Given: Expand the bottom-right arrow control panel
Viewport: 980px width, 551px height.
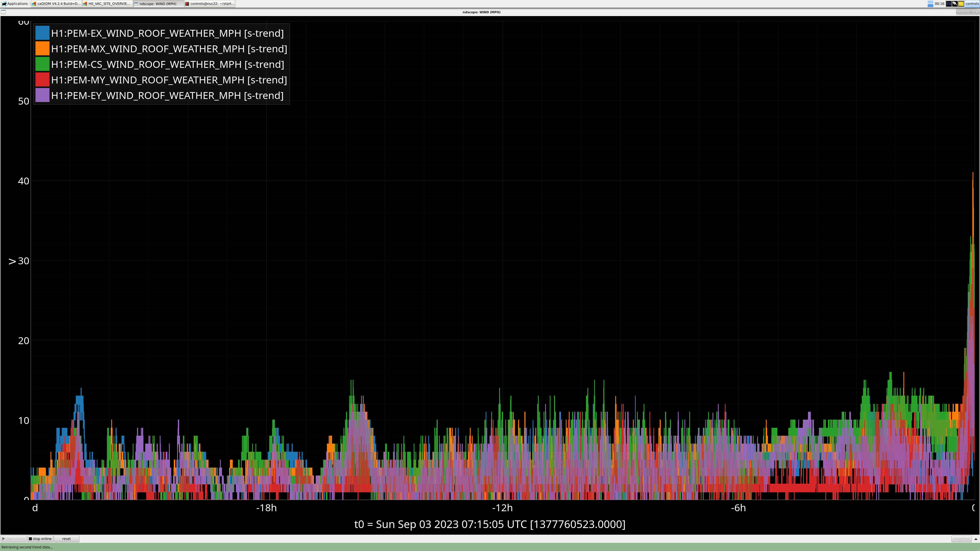Looking at the screenshot, I should [x=976, y=539].
